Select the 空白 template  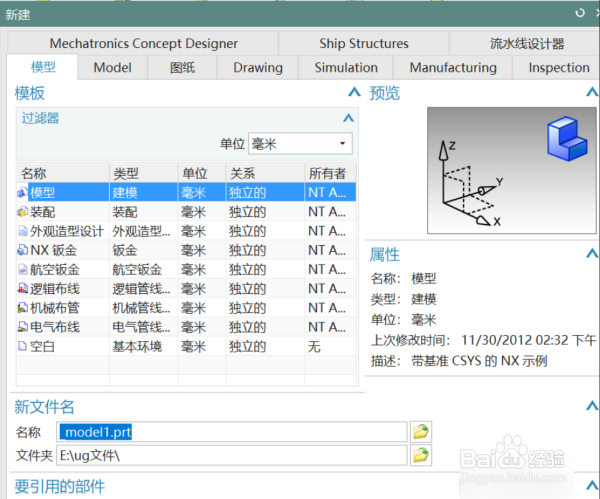[x=186, y=346]
